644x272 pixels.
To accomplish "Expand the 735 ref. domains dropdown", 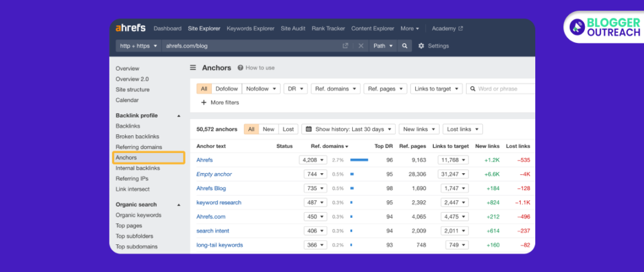I will 316,188.
